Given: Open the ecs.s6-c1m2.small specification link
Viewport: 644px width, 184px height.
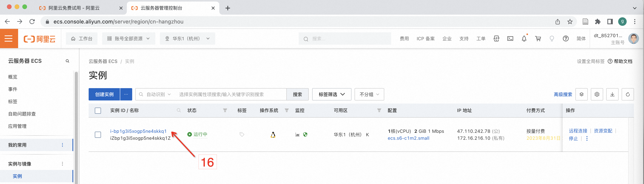Looking at the screenshot, I should (x=408, y=138).
